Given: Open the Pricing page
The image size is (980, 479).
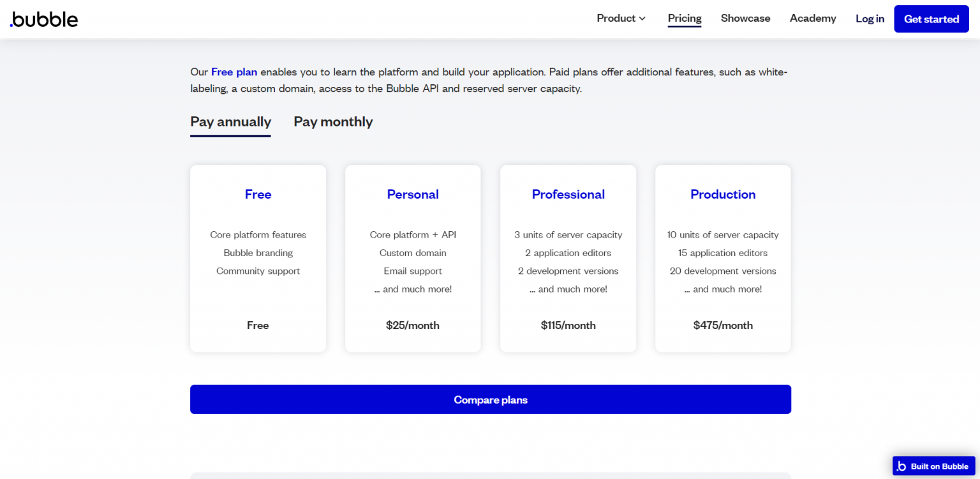Looking at the screenshot, I should point(685,19).
